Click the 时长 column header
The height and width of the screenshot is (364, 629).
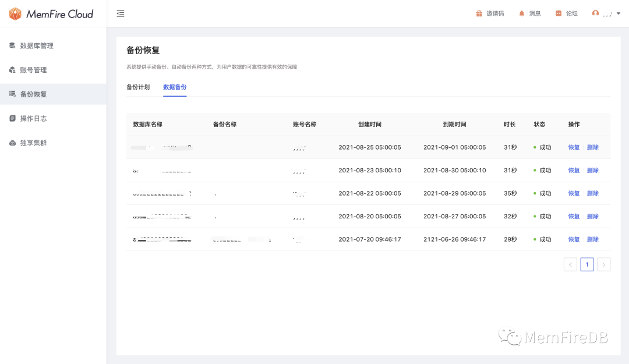click(510, 125)
